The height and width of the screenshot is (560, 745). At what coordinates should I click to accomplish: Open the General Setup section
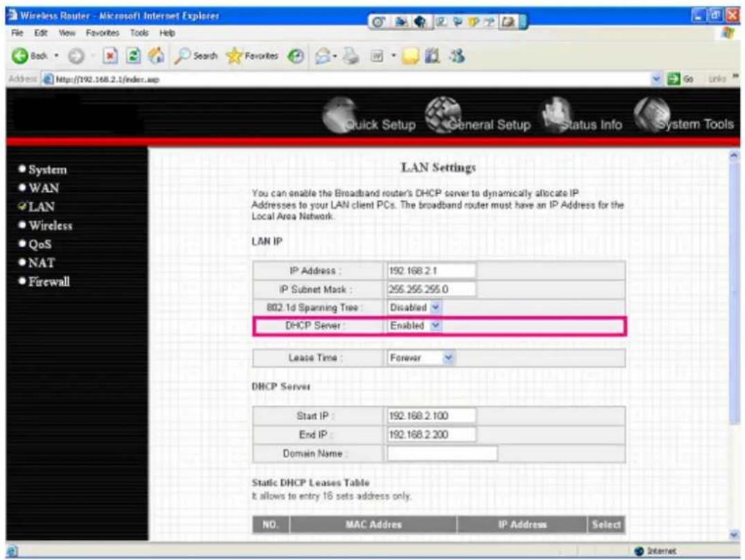[477, 116]
